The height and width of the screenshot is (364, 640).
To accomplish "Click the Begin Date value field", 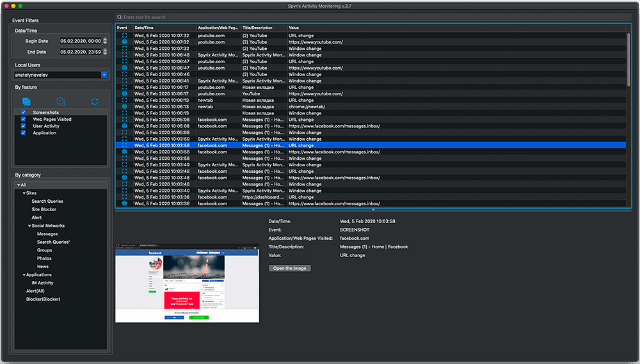I will pyautogui.click(x=81, y=41).
